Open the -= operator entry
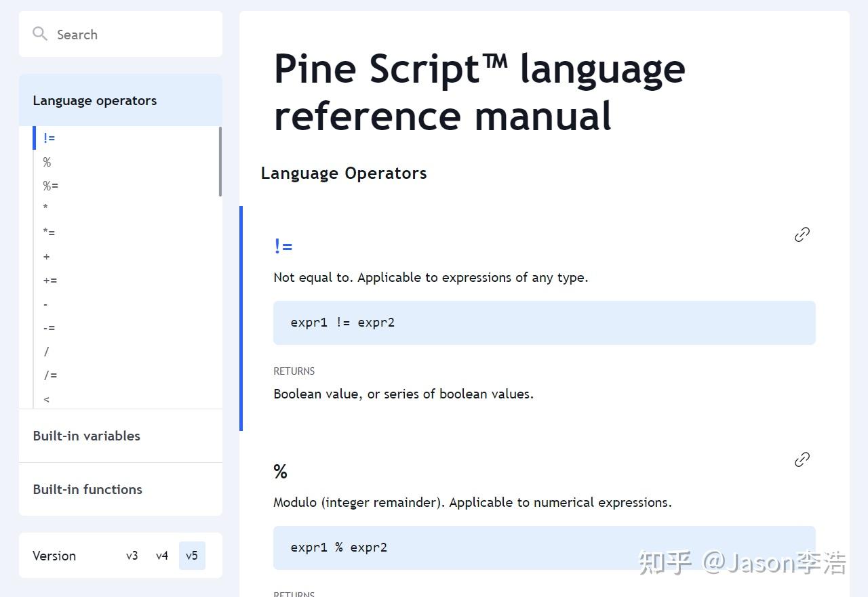Viewport: 868px width, 597px height. tap(49, 327)
